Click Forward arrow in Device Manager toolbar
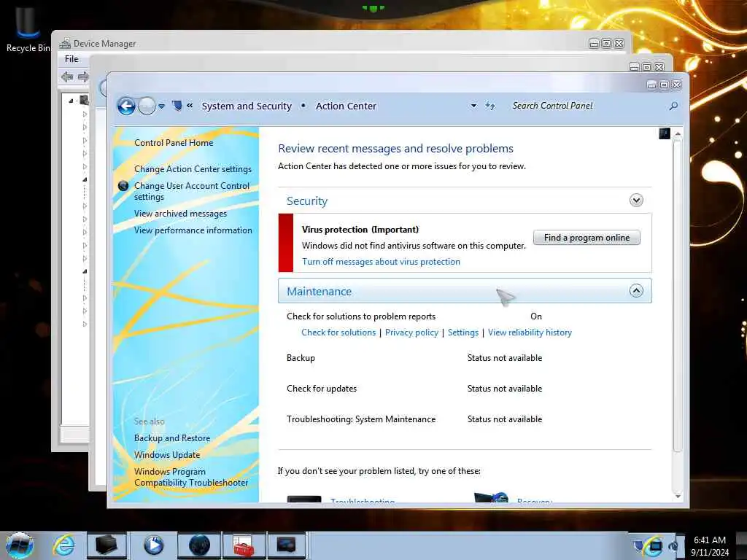 [83, 77]
